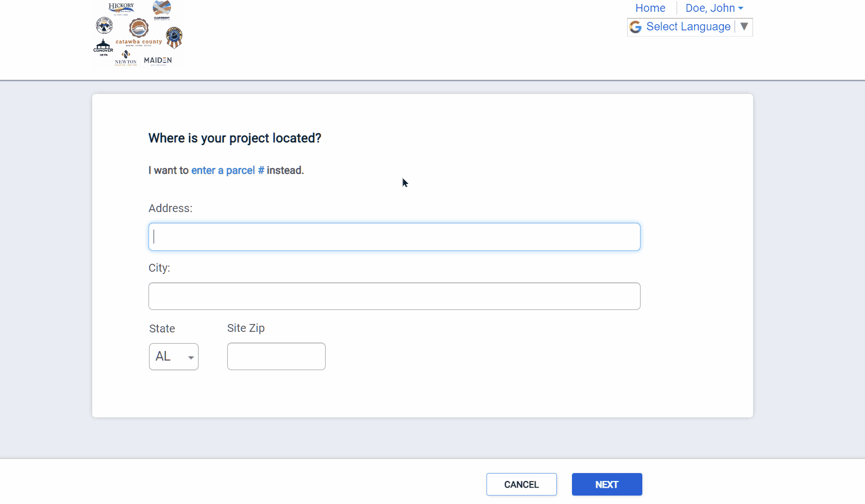Go to the Home page
Image resolution: width=865 pixels, height=504 pixels.
point(650,8)
